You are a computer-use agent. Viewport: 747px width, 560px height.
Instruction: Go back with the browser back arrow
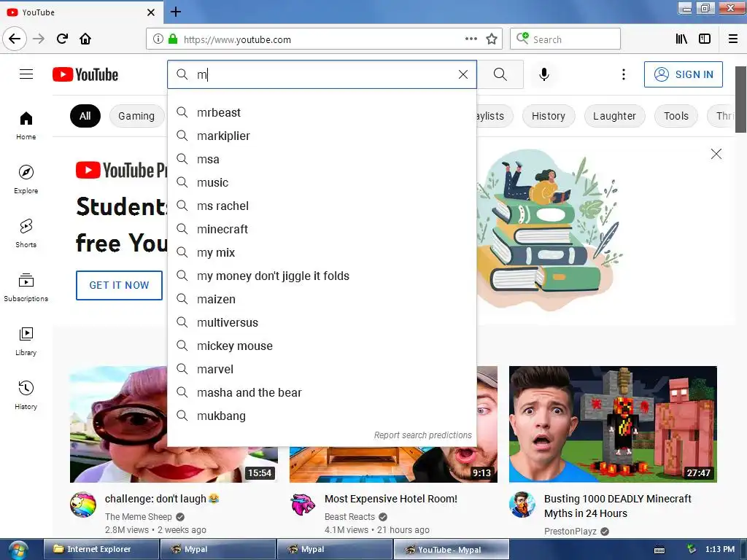[15, 39]
